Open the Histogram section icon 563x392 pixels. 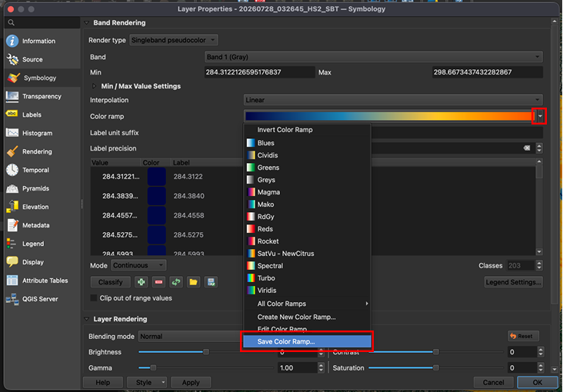(12, 133)
